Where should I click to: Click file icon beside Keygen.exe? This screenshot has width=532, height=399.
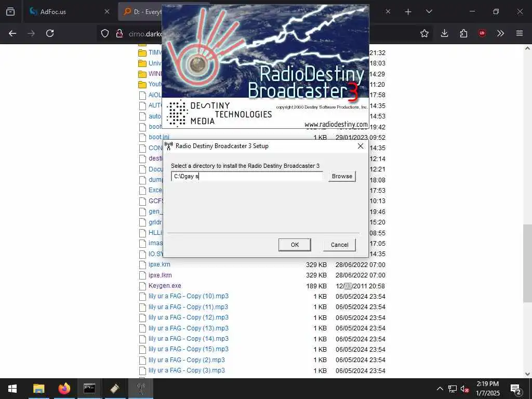[x=142, y=286]
